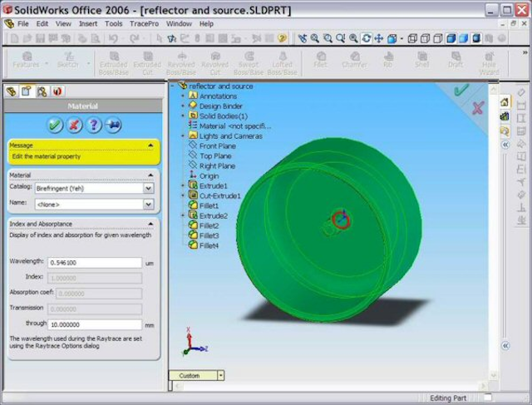Activate the Pan view tool
Screen dimensions: 532x405
[x=379, y=38]
